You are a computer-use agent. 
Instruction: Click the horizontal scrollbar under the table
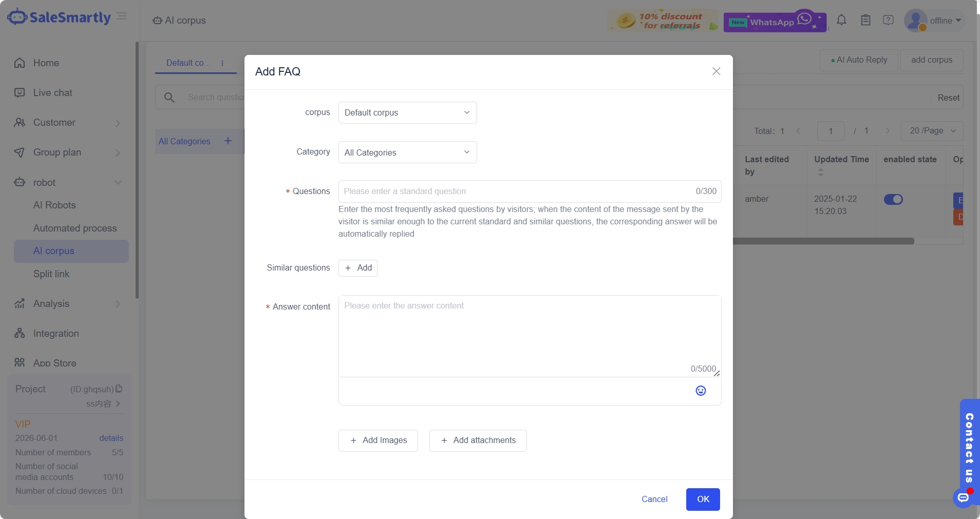coord(823,241)
